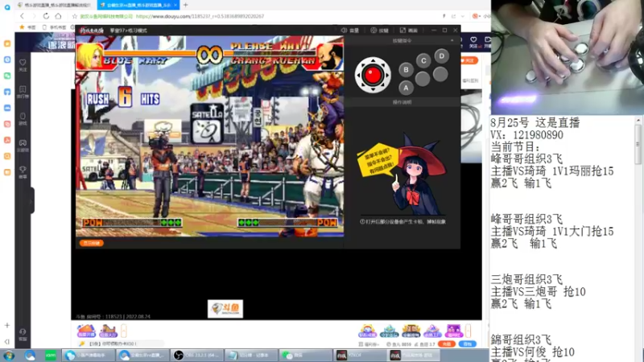Screen dimensions: 644x362
Task: Open a new browser tab
Action: (x=185, y=5)
